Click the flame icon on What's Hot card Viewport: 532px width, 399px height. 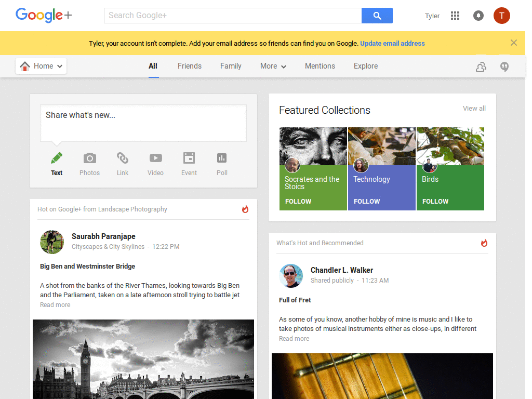point(484,243)
